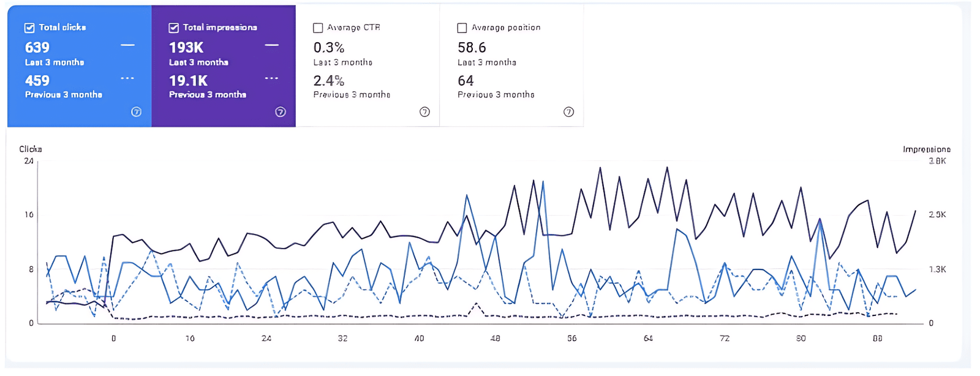The image size is (980, 376).
Task: Click the 639 total clicks figure
Action: point(37,48)
